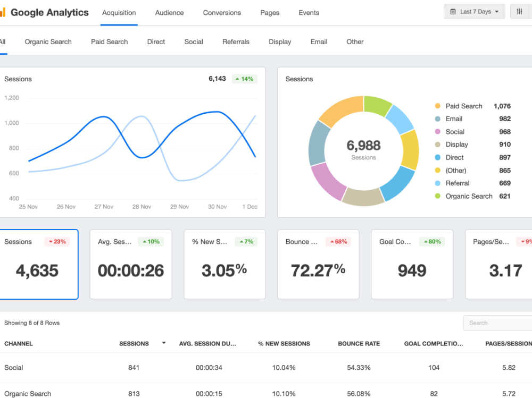The image size is (532, 398).
Task: Sort by the CHANNEL column header
Action: 19,343
